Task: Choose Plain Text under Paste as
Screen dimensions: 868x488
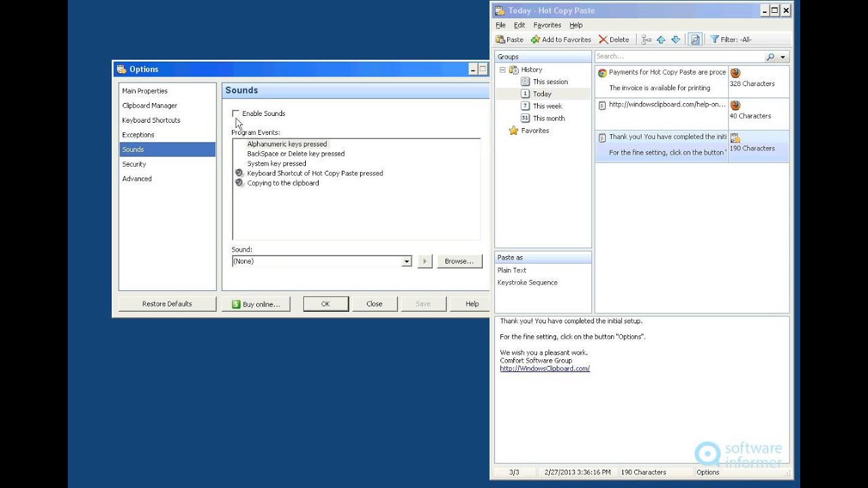Action: 511,270
